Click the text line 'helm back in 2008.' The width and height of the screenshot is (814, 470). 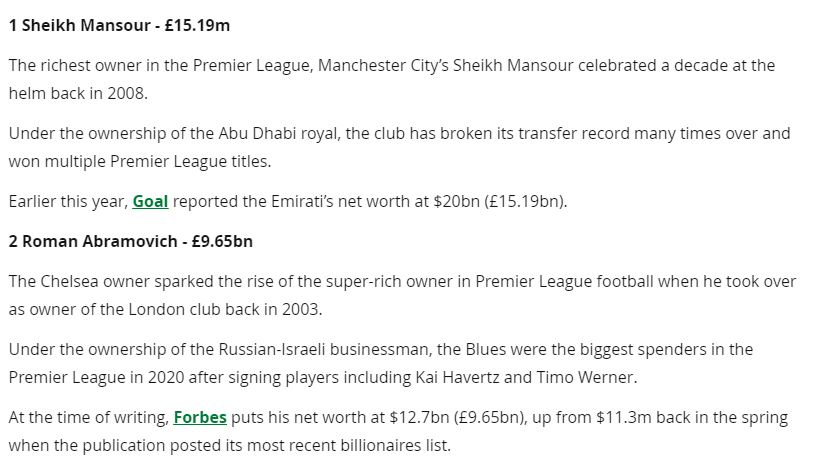(78, 93)
